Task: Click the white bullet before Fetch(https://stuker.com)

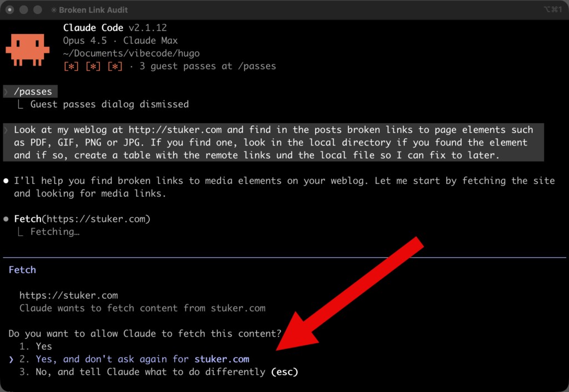Action: click(x=6, y=219)
